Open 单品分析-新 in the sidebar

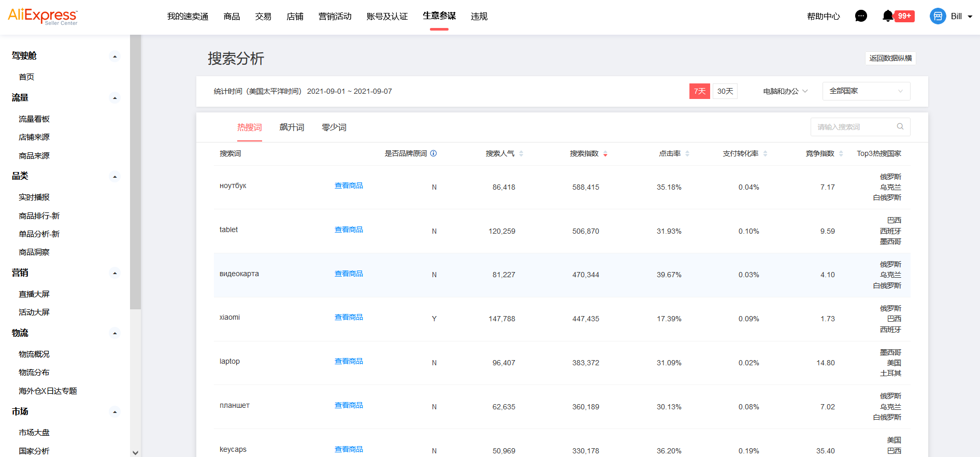pyautogui.click(x=39, y=234)
